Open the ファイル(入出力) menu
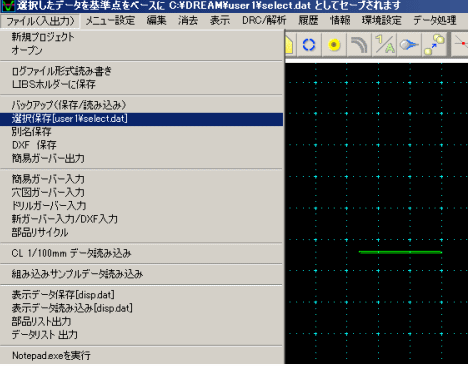This screenshot has width=469, height=366. click(40, 21)
